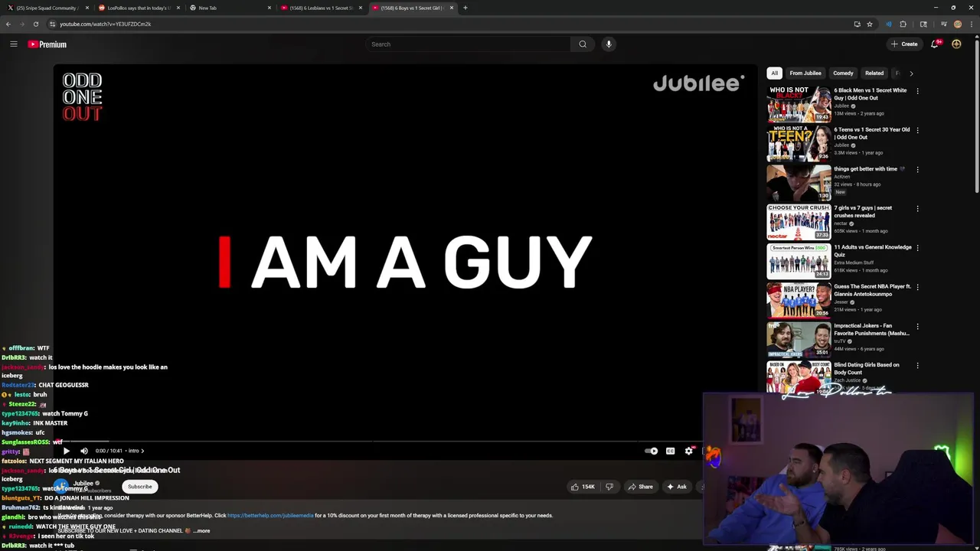Select the All filter chip
Image resolution: width=980 pixels, height=551 pixels.
tap(774, 73)
